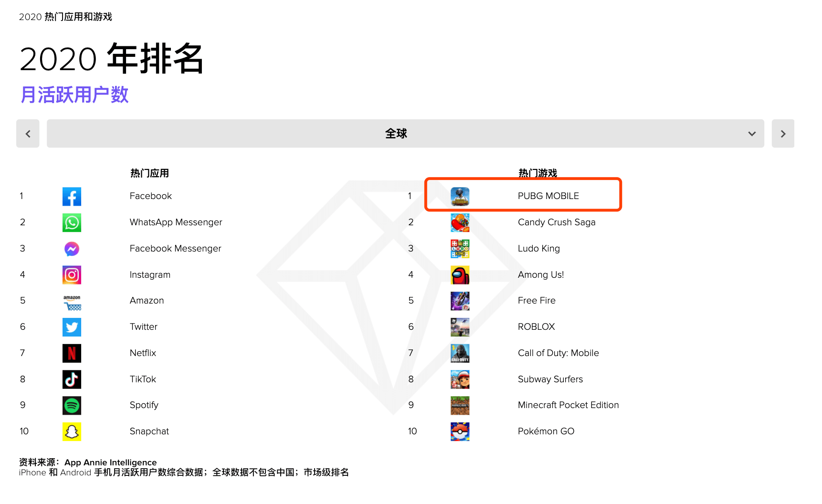Select the Twitter name text
822x504 pixels.
pos(143,327)
